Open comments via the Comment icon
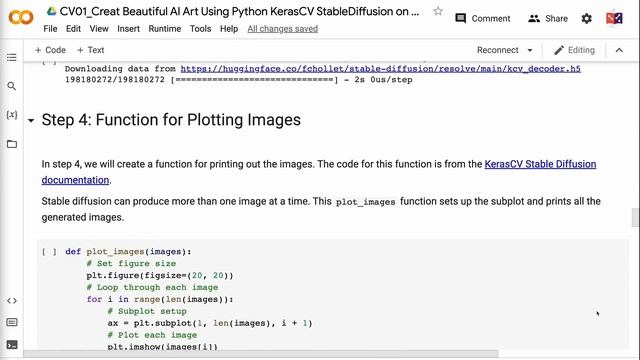 (460, 18)
